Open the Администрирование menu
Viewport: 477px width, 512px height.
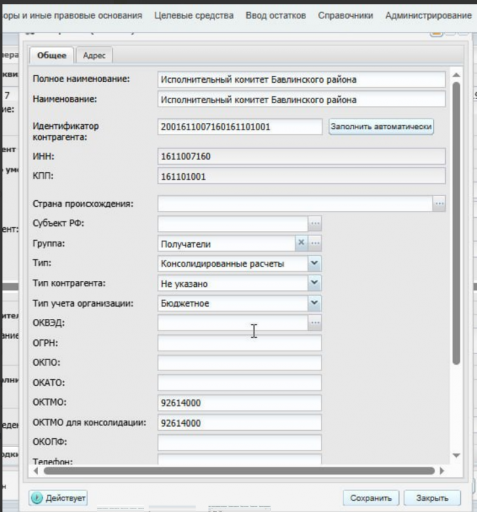coord(428,15)
